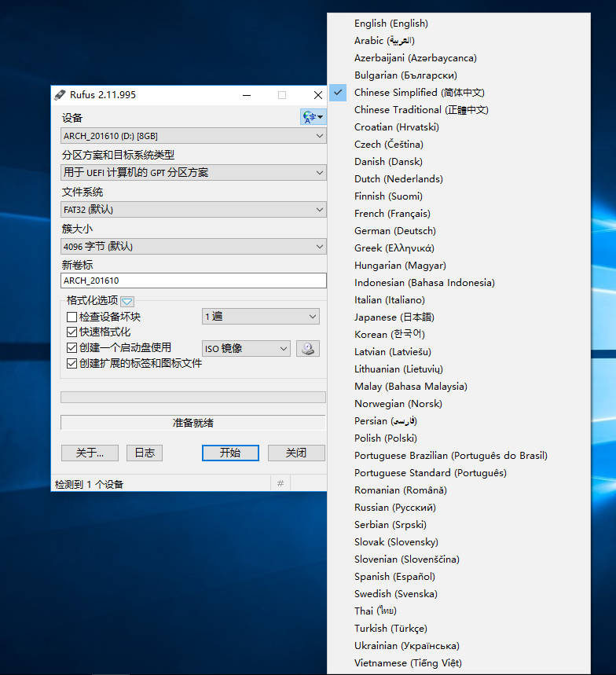The width and height of the screenshot is (616, 675).
Task: Select Slovak (Slovensky) language
Action: (459, 542)
